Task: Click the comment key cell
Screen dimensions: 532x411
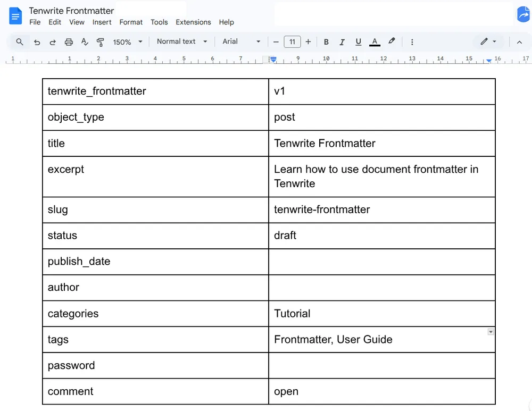Action: pyautogui.click(x=155, y=391)
